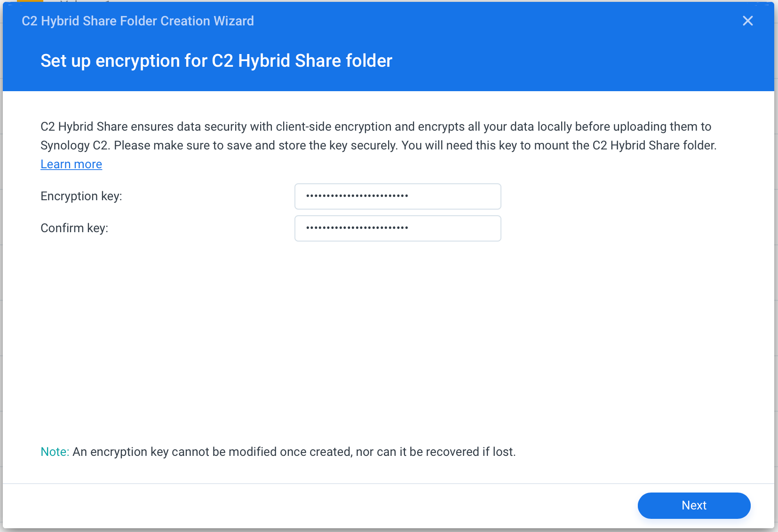
Task: Click the footer bar beside Next
Action: [x=320, y=506]
